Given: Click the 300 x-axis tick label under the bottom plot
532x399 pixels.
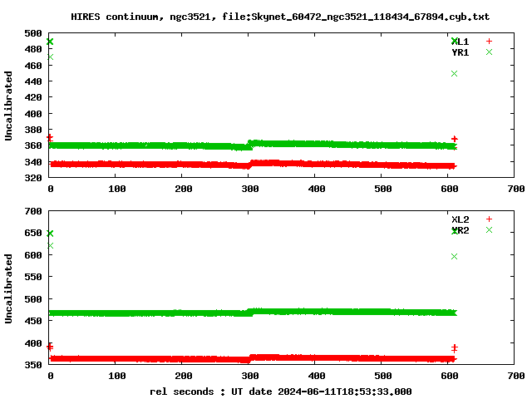Looking at the screenshot, I should tap(250, 376).
